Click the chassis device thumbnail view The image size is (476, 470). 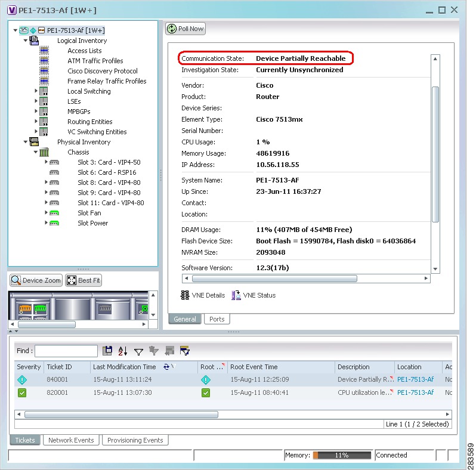click(78, 305)
